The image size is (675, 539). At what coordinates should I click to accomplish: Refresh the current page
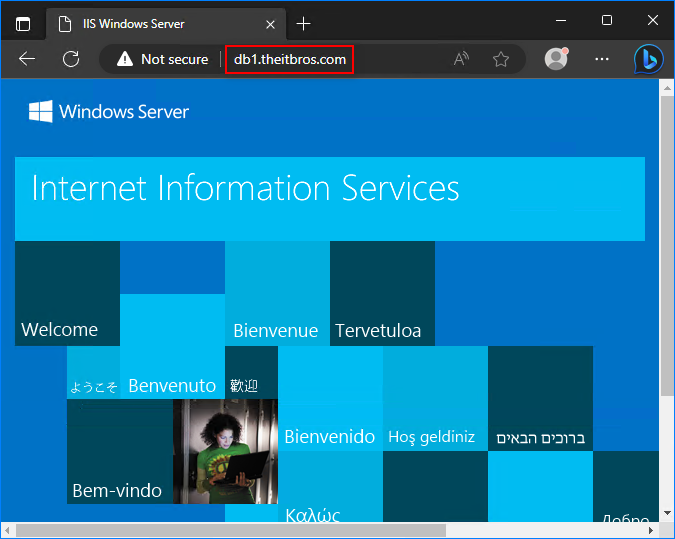(x=71, y=59)
